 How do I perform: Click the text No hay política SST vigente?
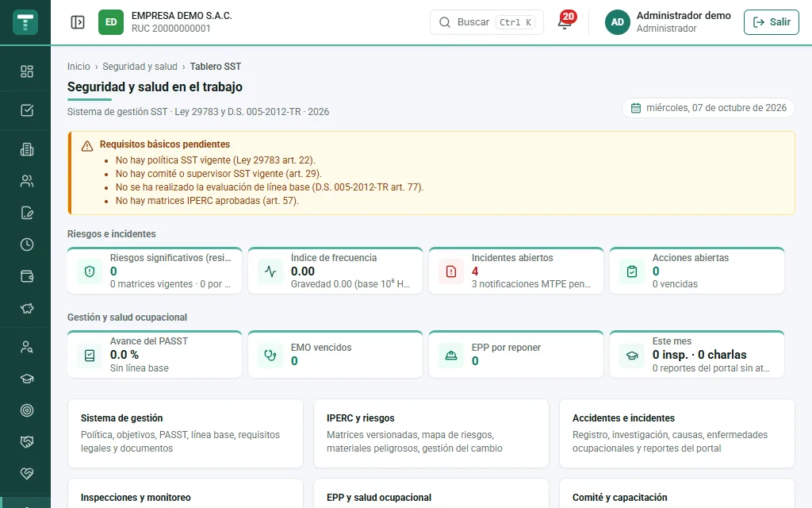(x=215, y=160)
